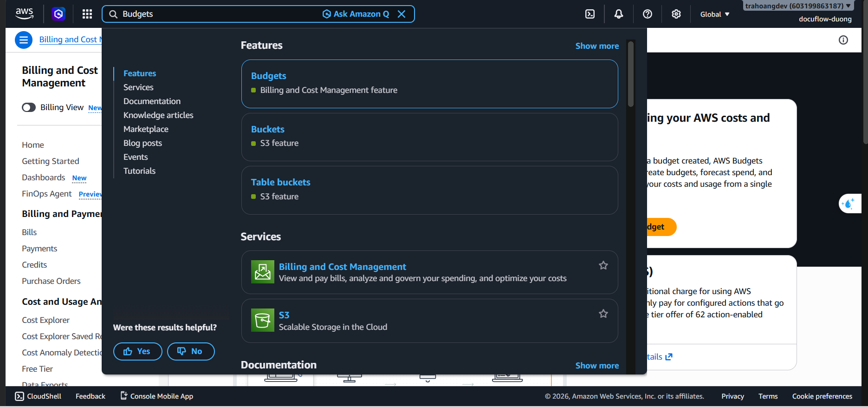
Task: Open the Privacy footer link
Action: [732, 396]
